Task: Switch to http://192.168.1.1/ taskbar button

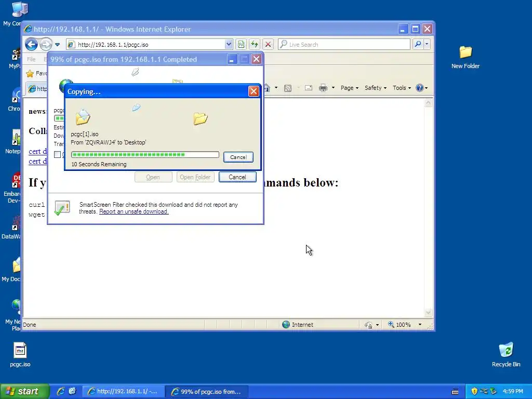Action: (x=124, y=392)
